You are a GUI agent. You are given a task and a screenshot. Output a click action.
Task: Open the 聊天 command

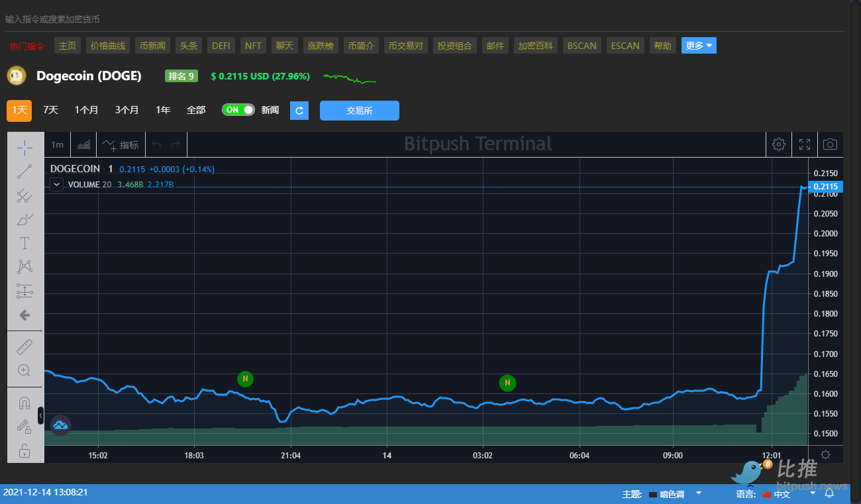pos(285,46)
